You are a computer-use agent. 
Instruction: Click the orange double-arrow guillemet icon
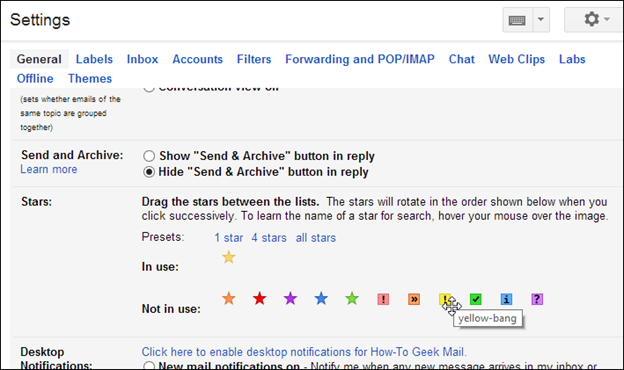click(414, 299)
